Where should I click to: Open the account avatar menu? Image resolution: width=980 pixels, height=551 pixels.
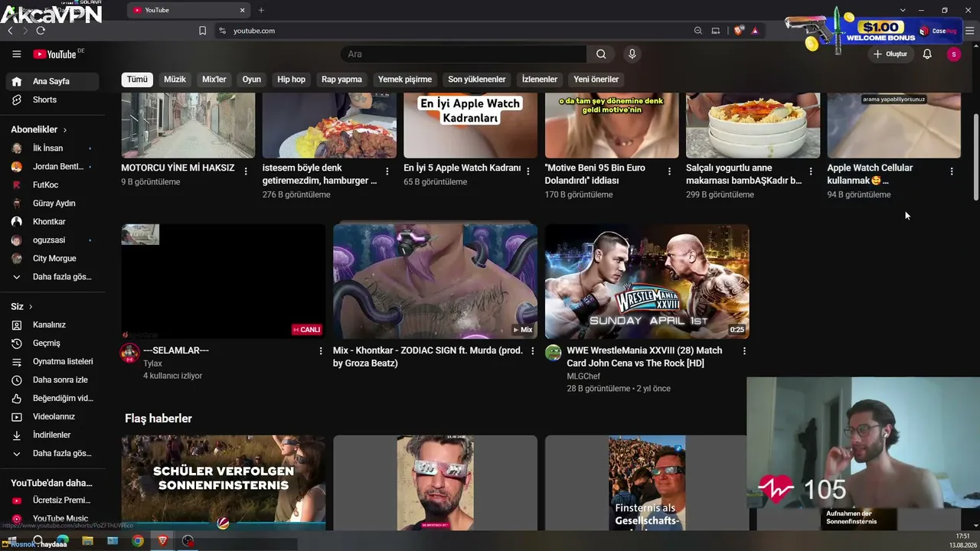(x=953, y=54)
